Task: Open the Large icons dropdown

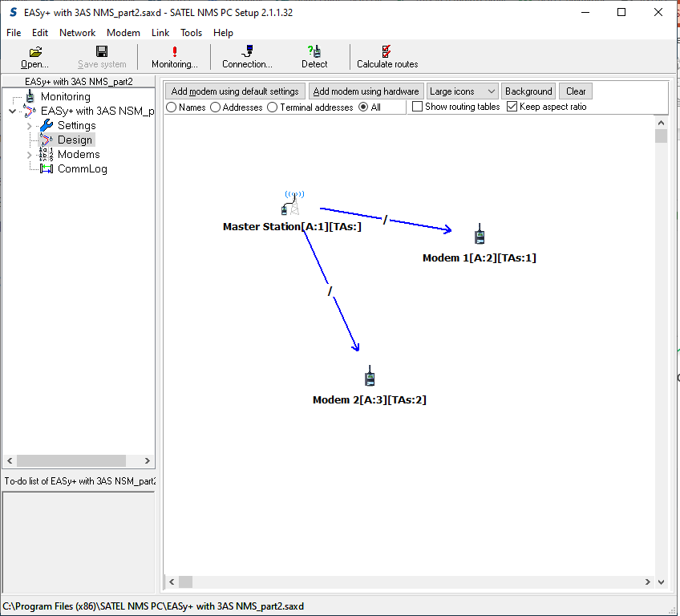Action: (463, 91)
